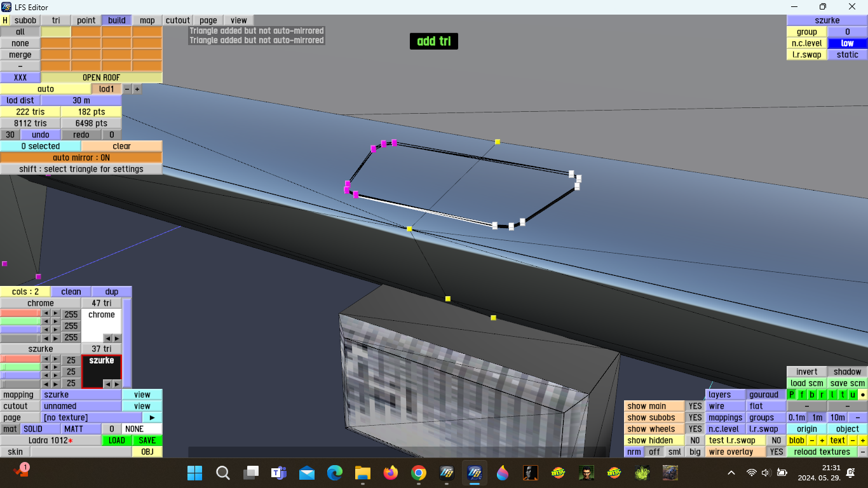
Task: Switch to tri mode tab
Action: coord(56,20)
